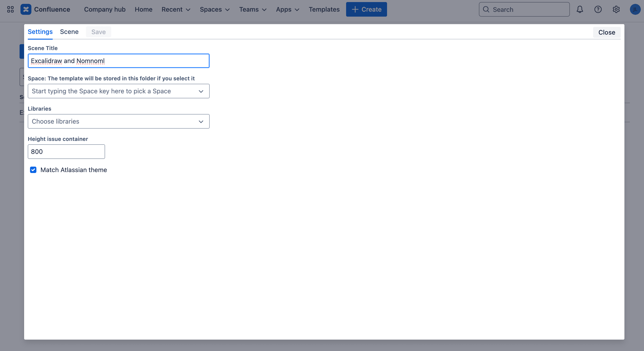Click the plus icon on Create

pos(355,10)
